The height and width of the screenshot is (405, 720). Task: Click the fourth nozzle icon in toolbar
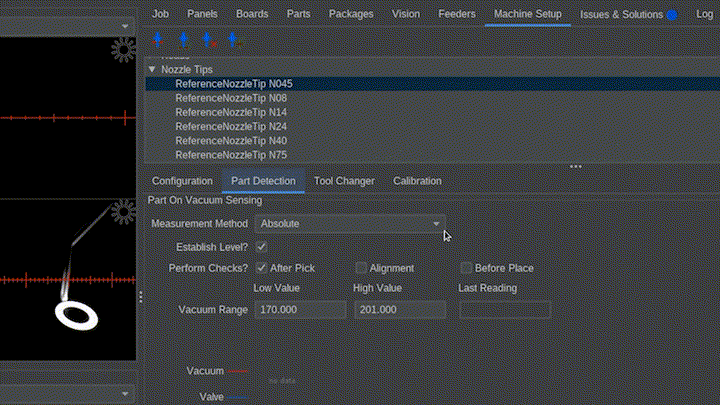tap(232, 39)
